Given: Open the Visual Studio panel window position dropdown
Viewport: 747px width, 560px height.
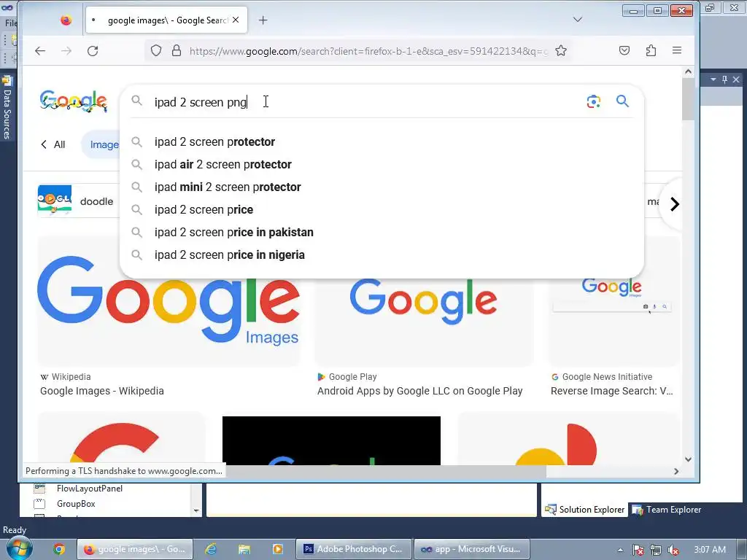Looking at the screenshot, I should [713, 79].
